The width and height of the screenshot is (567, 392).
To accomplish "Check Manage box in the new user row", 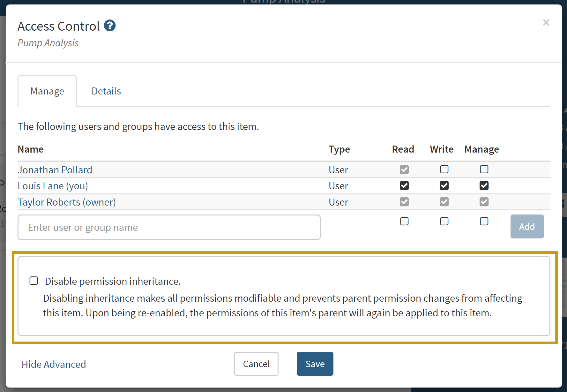I will (484, 221).
